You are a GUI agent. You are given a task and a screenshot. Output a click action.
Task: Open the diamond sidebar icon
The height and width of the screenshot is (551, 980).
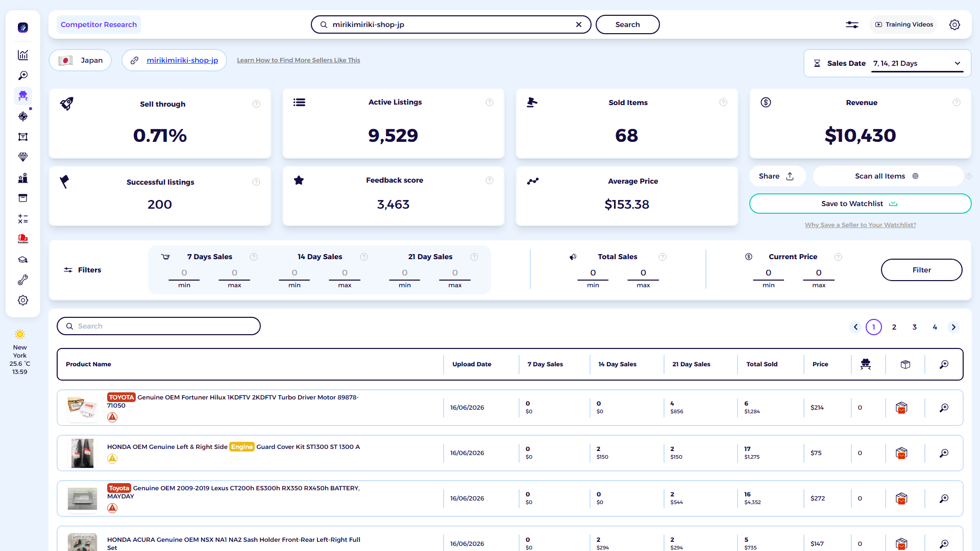[x=23, y=157]
